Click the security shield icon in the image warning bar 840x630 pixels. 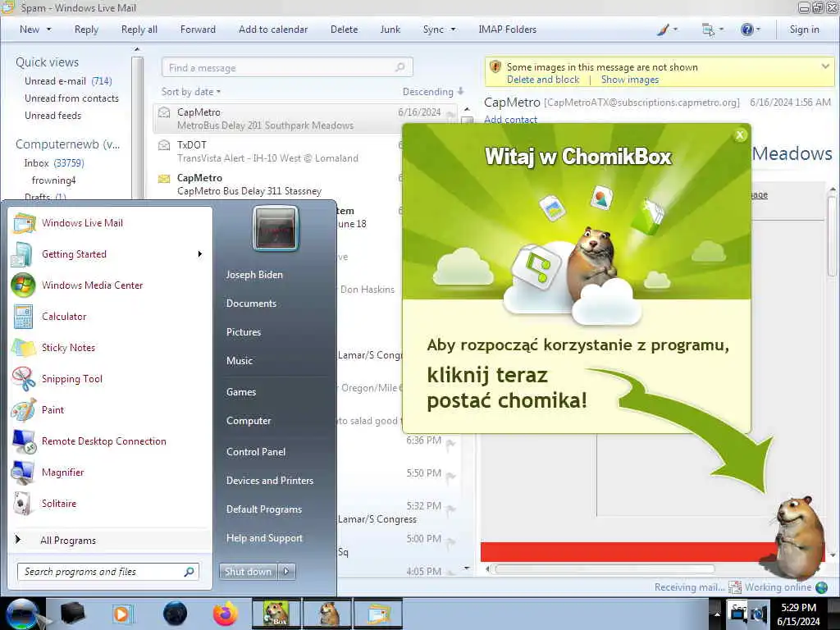click(495, 67)
